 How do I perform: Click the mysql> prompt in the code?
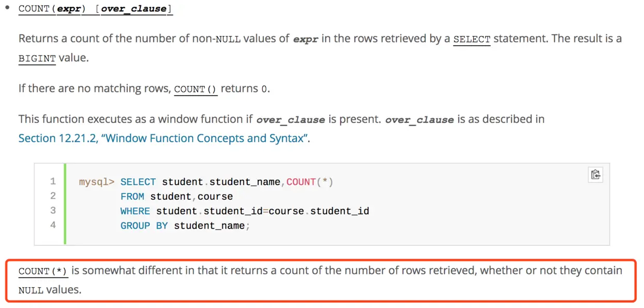coord(96,182)
